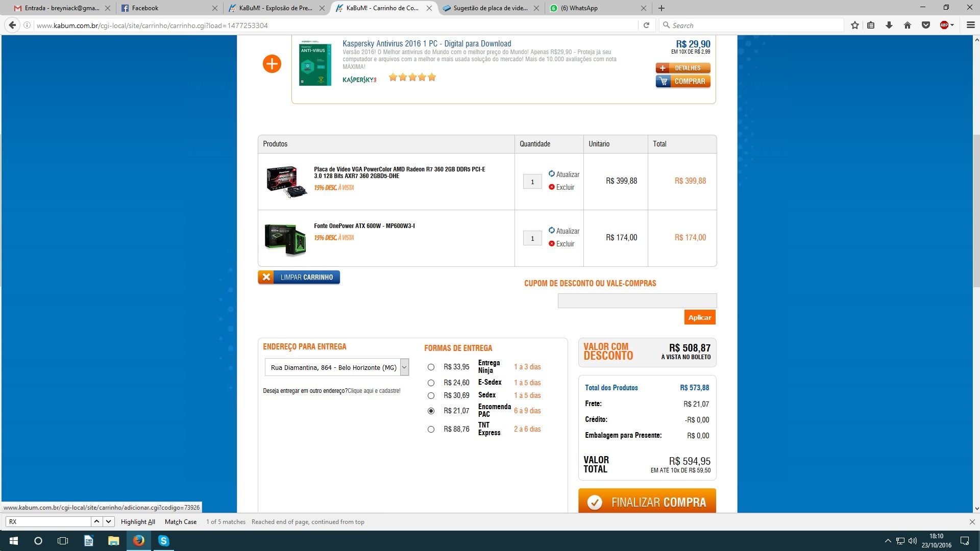The height and width of the screenshot is (551, 980).
Task: Open Task View on taskbar
Action: tap(63, 541)
